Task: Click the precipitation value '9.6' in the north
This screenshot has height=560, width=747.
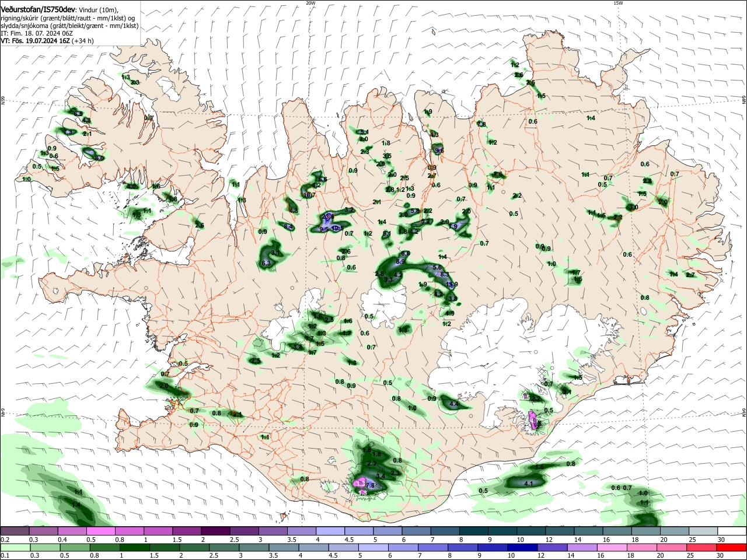Action: tap(439, 150)
